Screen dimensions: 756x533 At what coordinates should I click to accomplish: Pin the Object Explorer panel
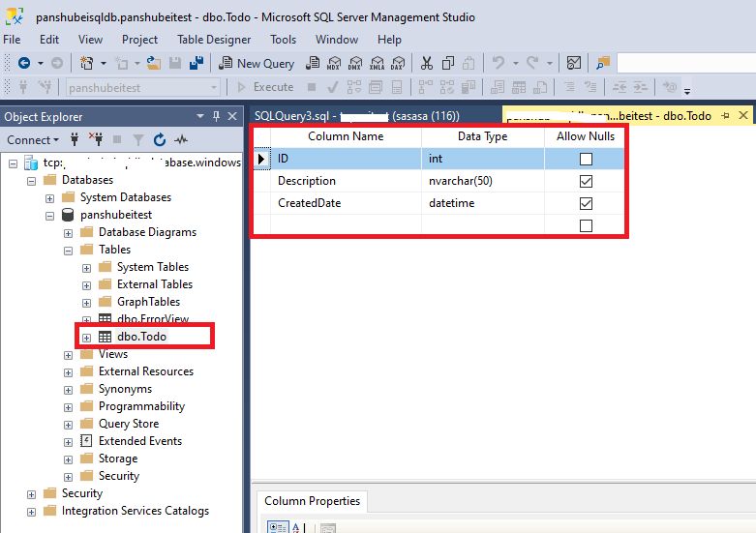(x=217, y=116)
